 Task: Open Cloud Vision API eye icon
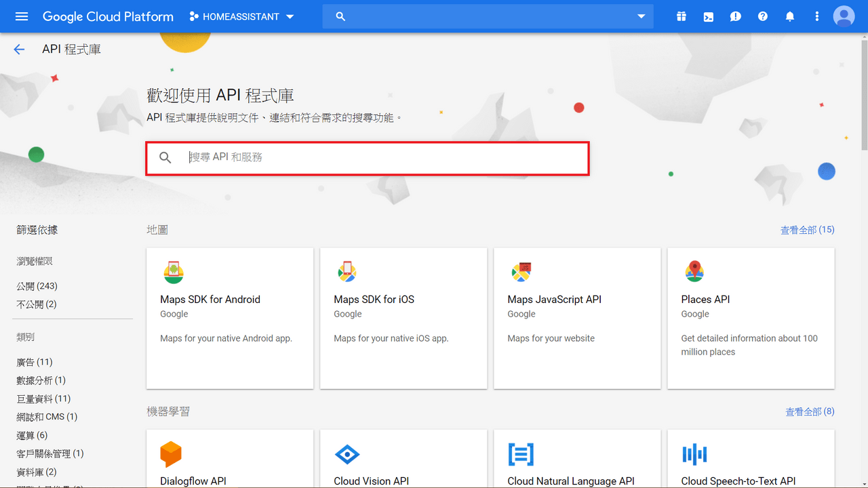tap(347, 454)
